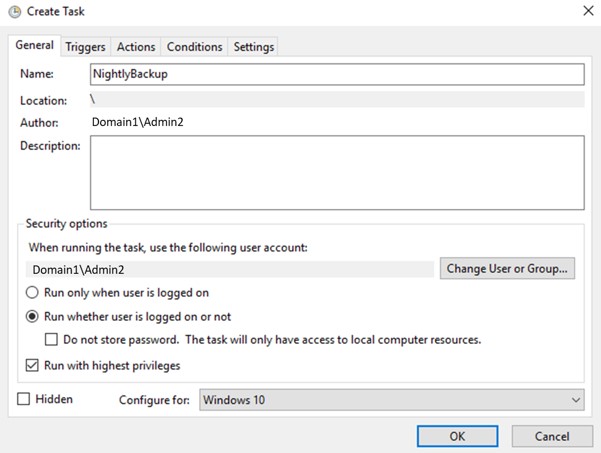The height and width of the screenshot is (453, 601).
Task: Open the Configure for dropdown
Action: [392, 400]
